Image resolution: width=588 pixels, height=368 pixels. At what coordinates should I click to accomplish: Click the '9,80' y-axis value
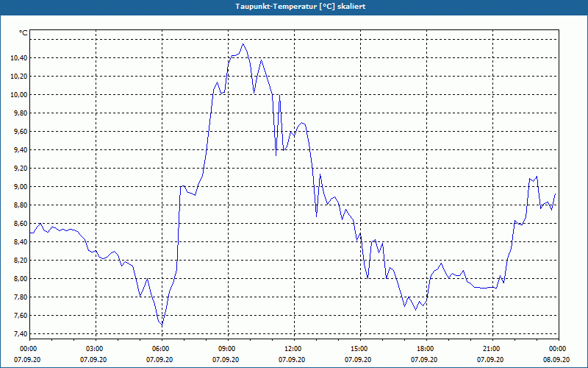pyautogui.click(x=20, y=113)
